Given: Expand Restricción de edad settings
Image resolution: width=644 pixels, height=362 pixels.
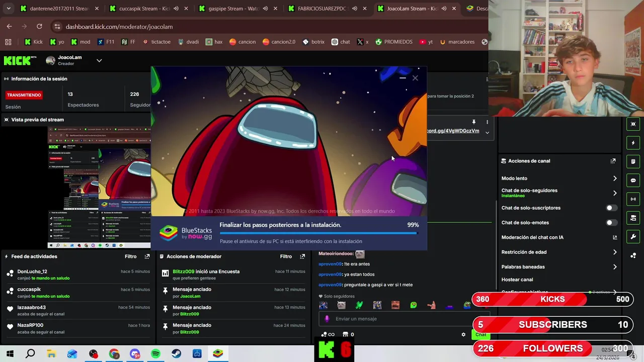Looking at the screenshot, I should [x=615, y=252].
